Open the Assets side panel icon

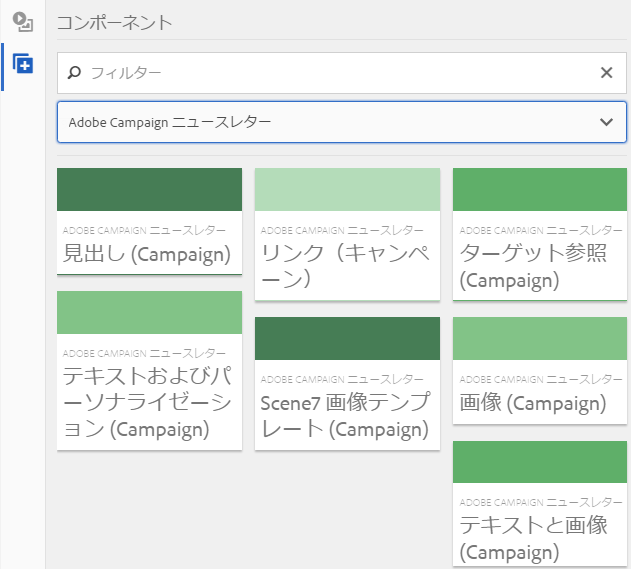pyautogui.click(x=22, y=22)
